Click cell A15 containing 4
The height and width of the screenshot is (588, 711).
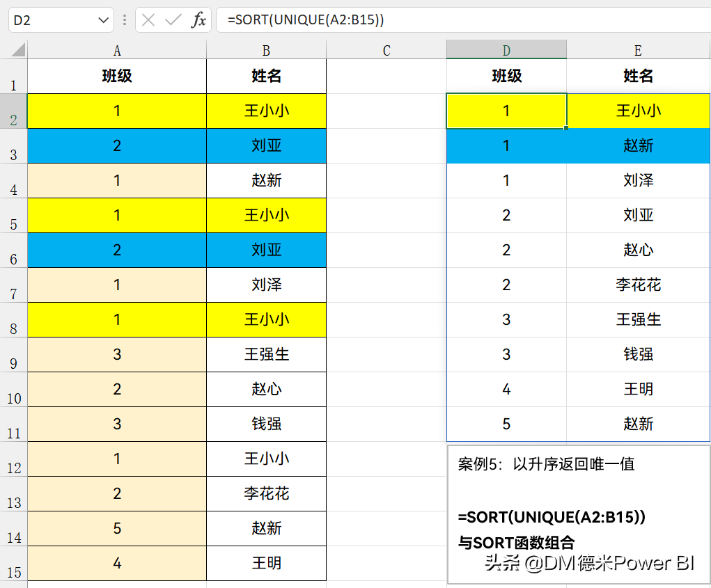coord(117,564)
